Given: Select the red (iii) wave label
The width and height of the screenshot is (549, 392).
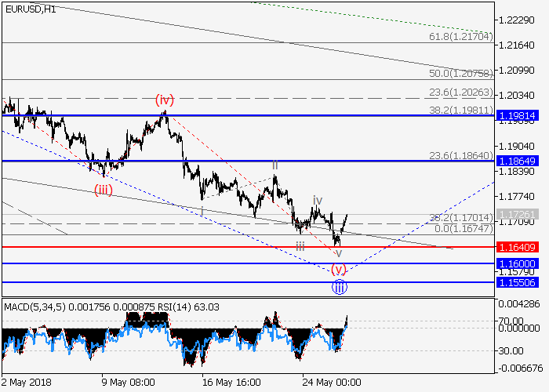Looking at the screenshot, I should [x=103, y=190].
